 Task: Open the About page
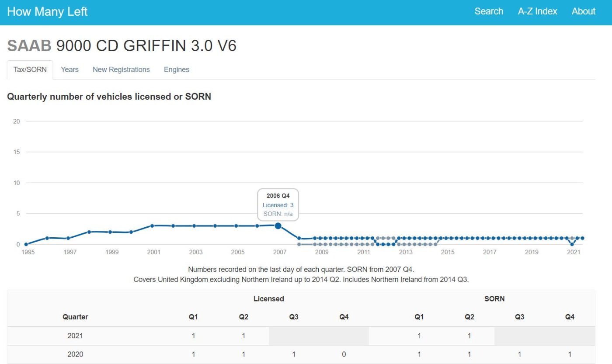point(584,11)
